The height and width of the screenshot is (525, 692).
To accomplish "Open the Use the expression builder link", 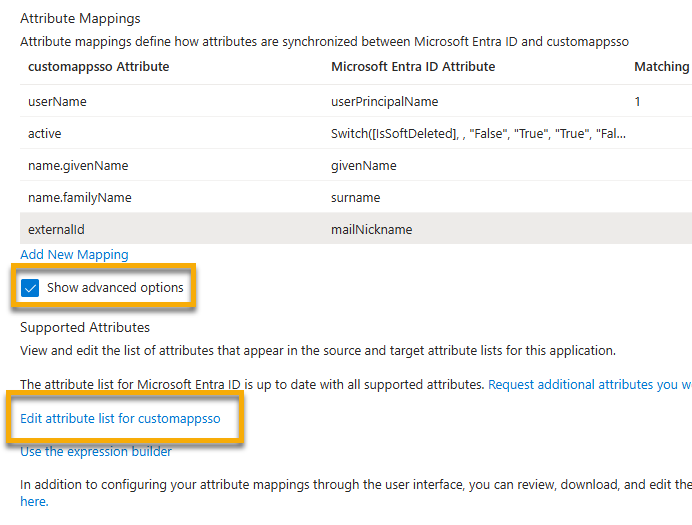I will pyautogui.click(x=96, y=451).
